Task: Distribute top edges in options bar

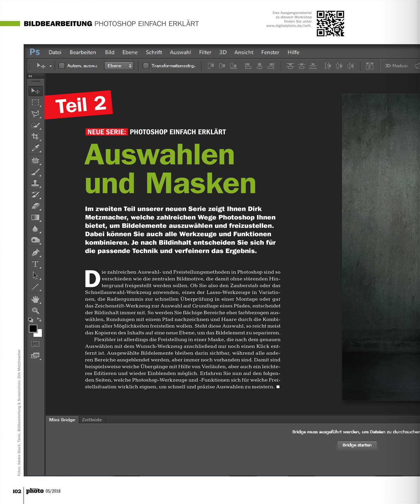Action: pos(290,66)
